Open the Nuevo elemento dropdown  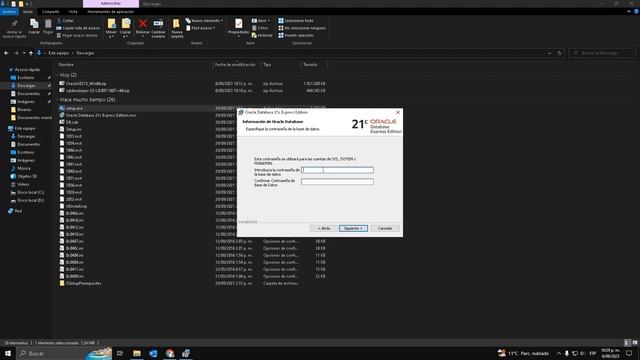click(x=204, y=20)
